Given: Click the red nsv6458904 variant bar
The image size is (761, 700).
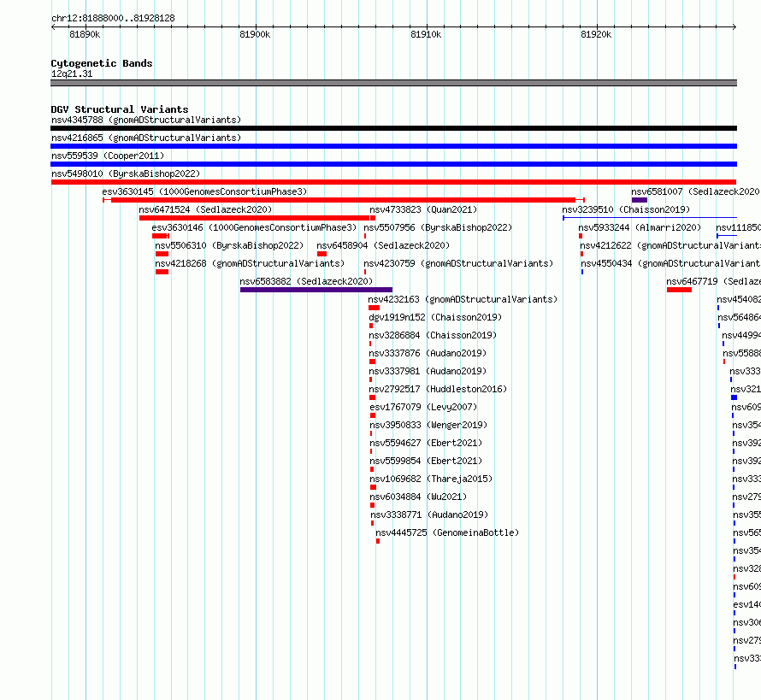Looking at the screenshot, I should tap(322, 254).
